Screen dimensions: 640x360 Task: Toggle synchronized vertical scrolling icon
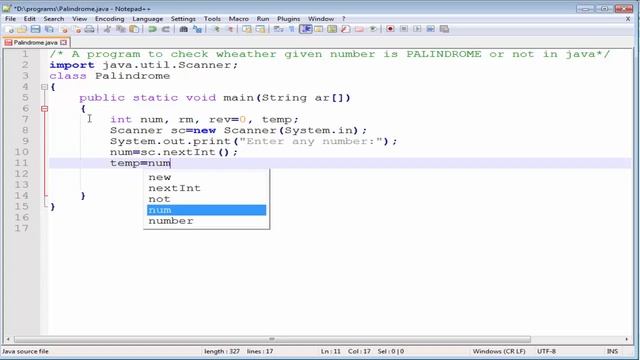point(247,29)
